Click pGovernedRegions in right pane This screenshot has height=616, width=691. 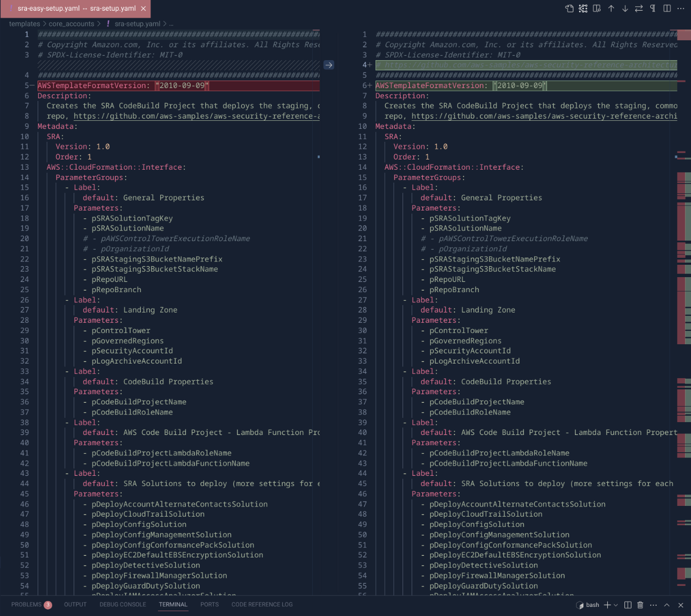click(x=465, y=340)
